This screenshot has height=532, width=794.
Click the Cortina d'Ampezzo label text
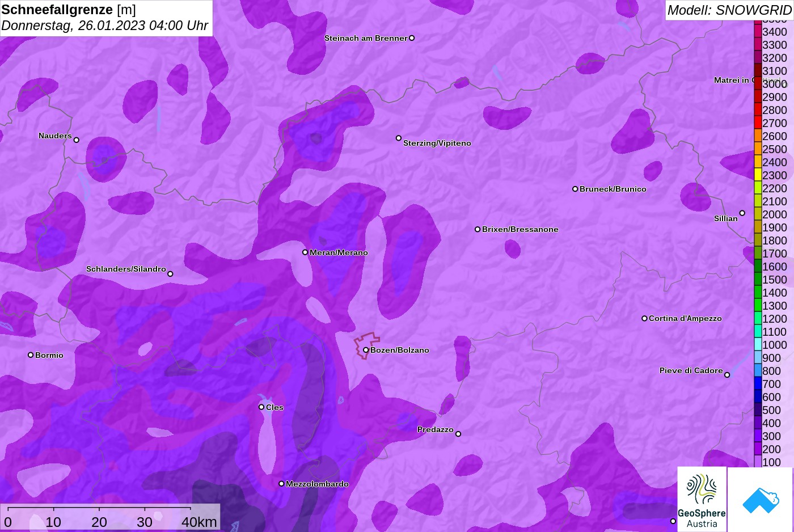click(685, 318)
